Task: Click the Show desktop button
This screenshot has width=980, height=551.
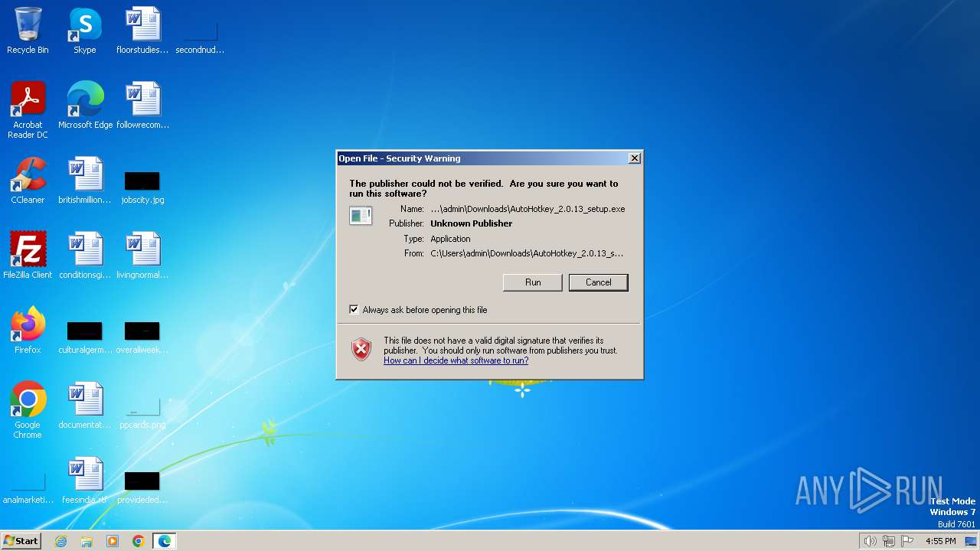Action: [x=971, y=541]
